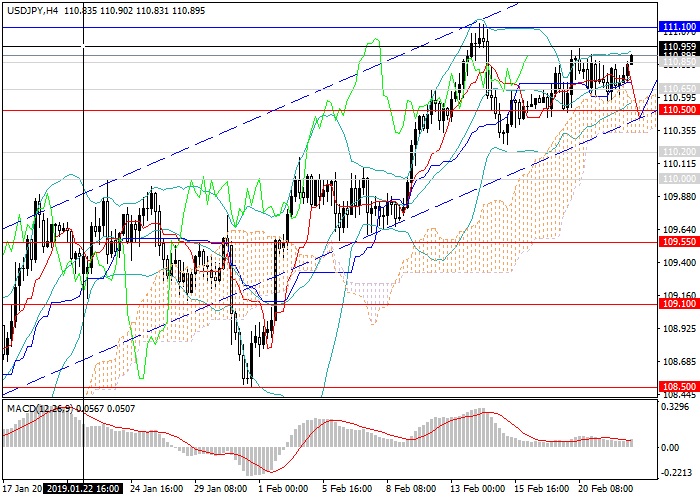Select the 24 Jan 16:00 time label
The image size is (700, 500).
coord(158,489)
